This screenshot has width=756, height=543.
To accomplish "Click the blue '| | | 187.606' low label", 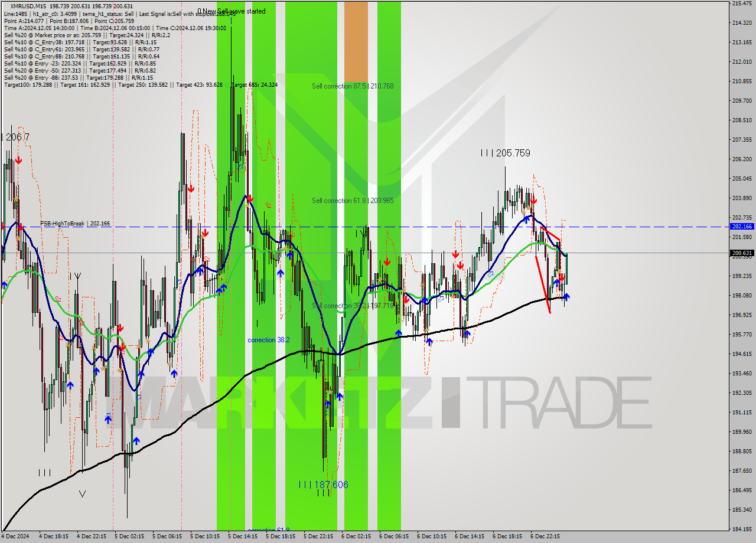I will tap(323, 485).
